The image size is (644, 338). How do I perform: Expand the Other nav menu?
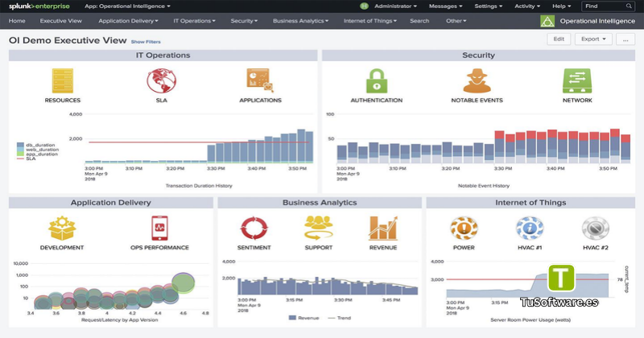tap(456, 21)
